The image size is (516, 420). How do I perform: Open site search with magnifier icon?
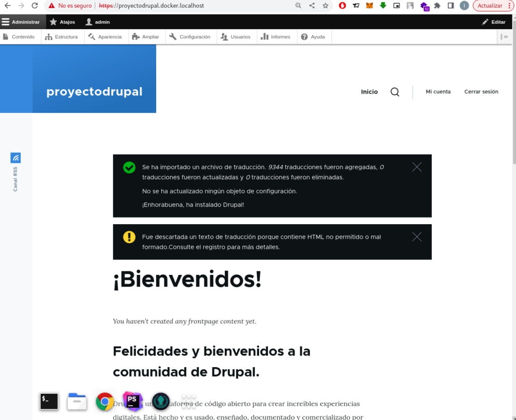point(395,92)
